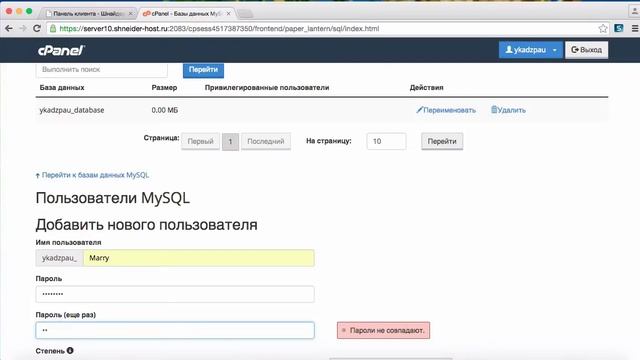
Task: Click page number 1 button
Action: click(230, 142)
